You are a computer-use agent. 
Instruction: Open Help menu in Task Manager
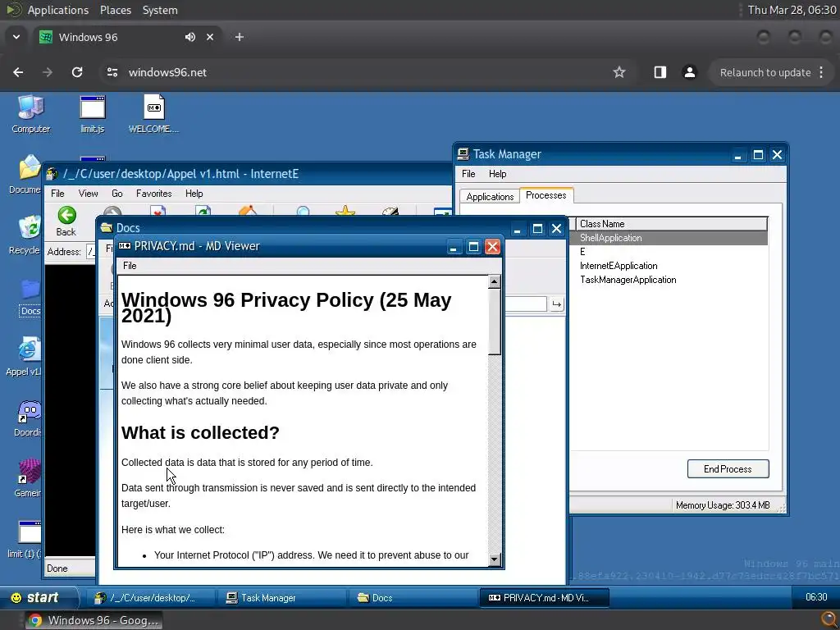point(498,174)
